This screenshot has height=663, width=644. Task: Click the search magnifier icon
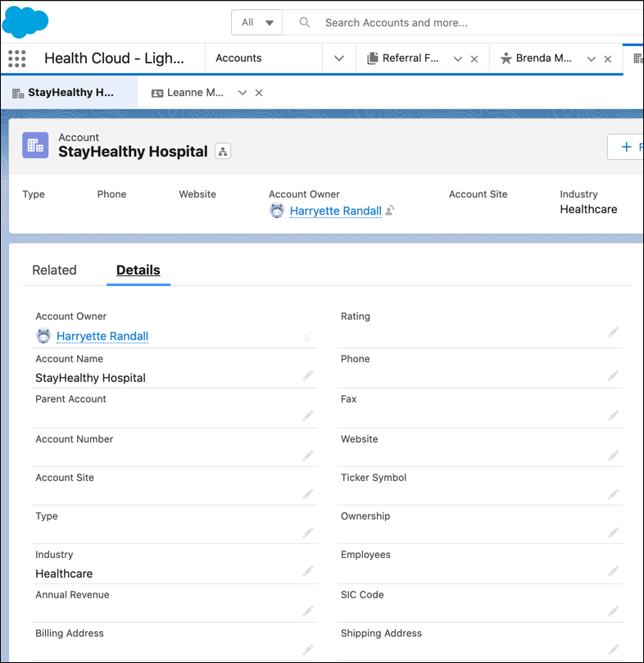coord(305,22)
